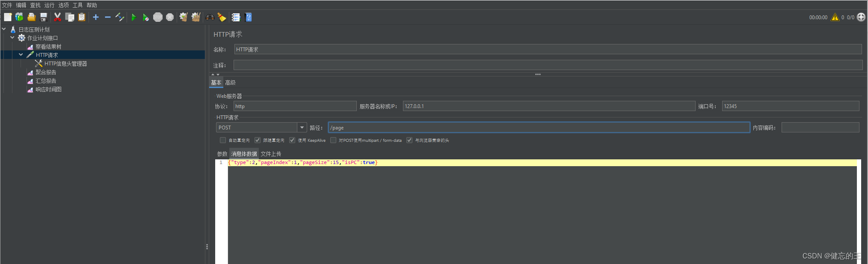This screenshot has width=868, height=264.
Task: Click the Reset Search yellow broom icon
Action: 222,17
